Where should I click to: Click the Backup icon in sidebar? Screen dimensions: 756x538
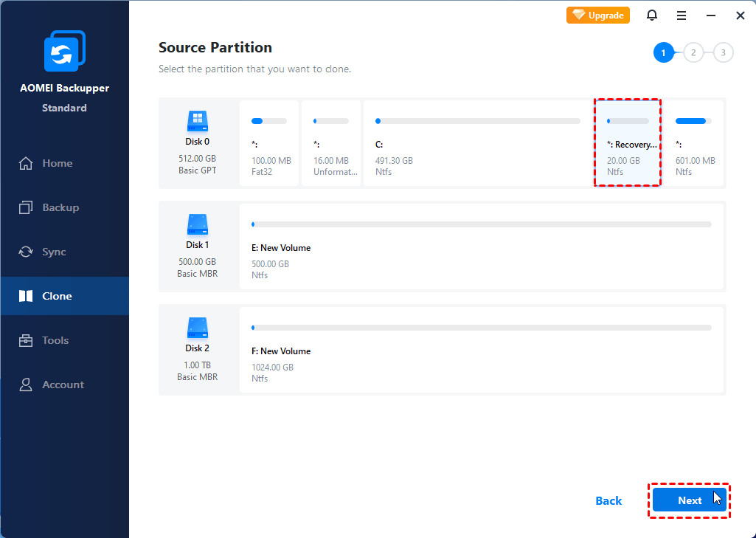click(x=26, y=207)
